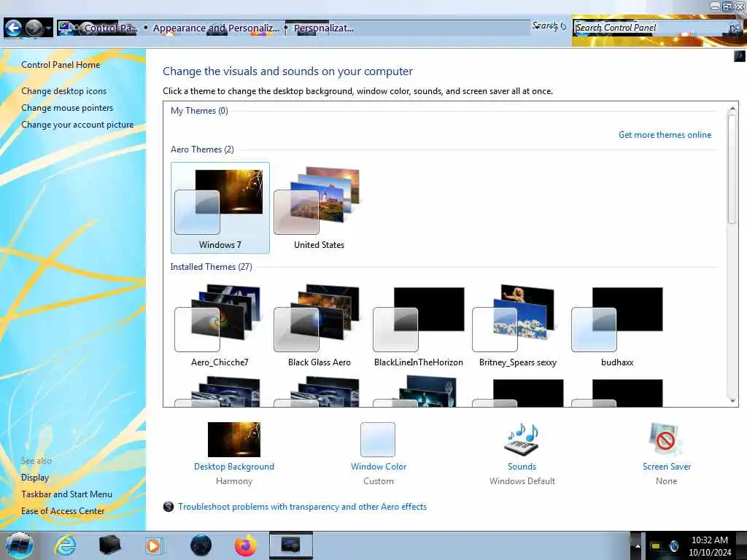This screenshot has height=560, width=747.
Task: Click the Back navigation arrow
Action: click(13, 28)
